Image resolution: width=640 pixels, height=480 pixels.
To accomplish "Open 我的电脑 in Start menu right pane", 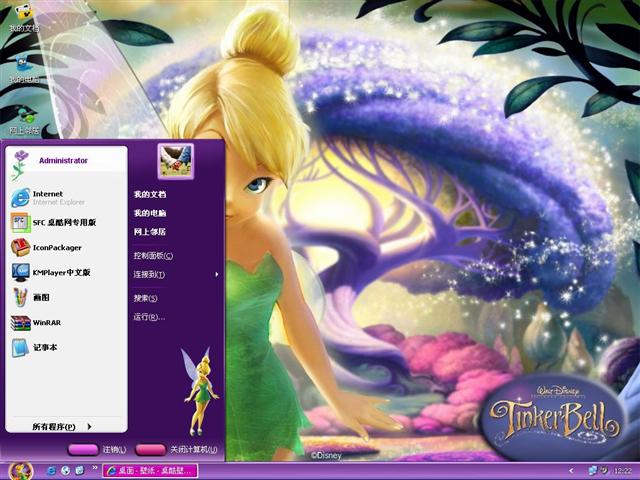I will (x=150, y=213).
